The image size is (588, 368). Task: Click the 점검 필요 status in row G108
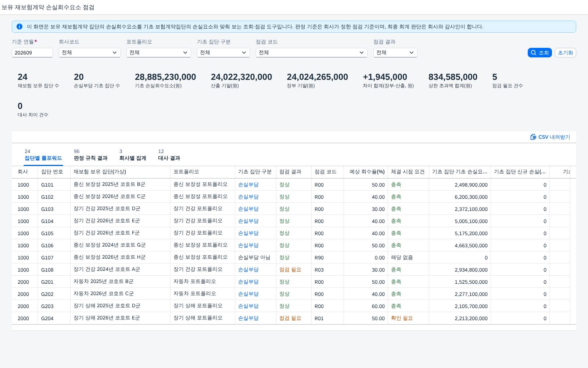click(290, 270)
